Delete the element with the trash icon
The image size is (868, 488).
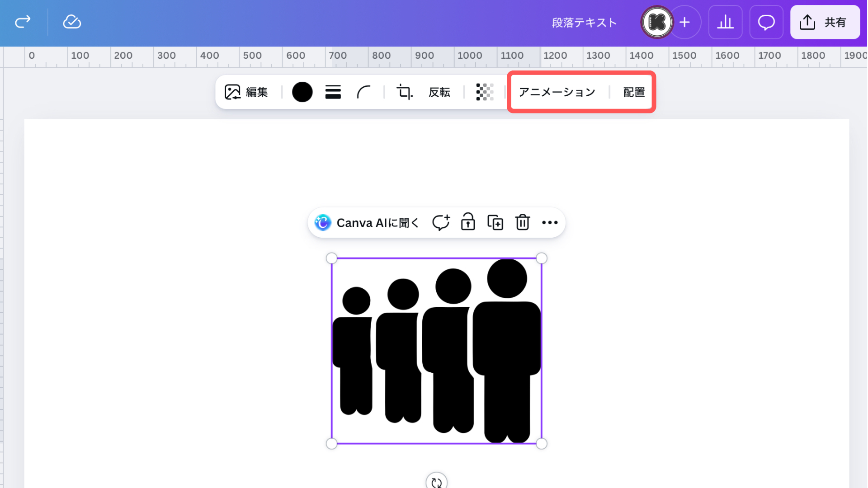523,222
